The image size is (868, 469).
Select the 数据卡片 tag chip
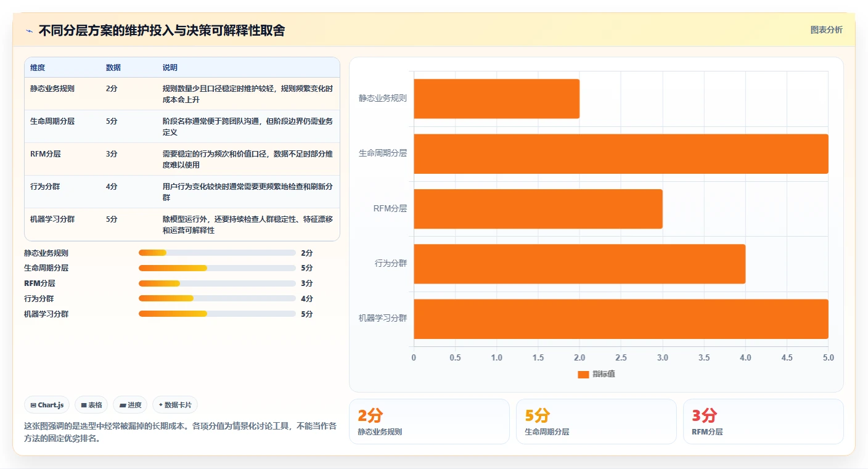[175, 405]
